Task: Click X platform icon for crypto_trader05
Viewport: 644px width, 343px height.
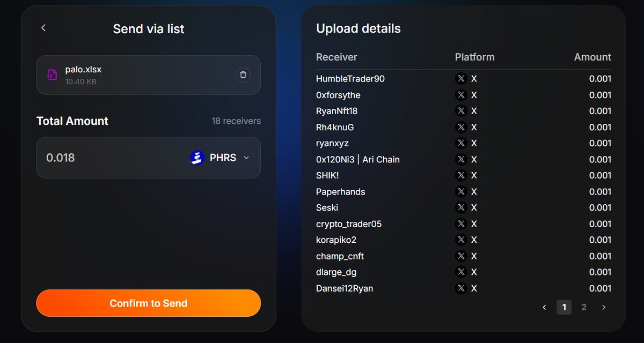Action: point(461,223)
